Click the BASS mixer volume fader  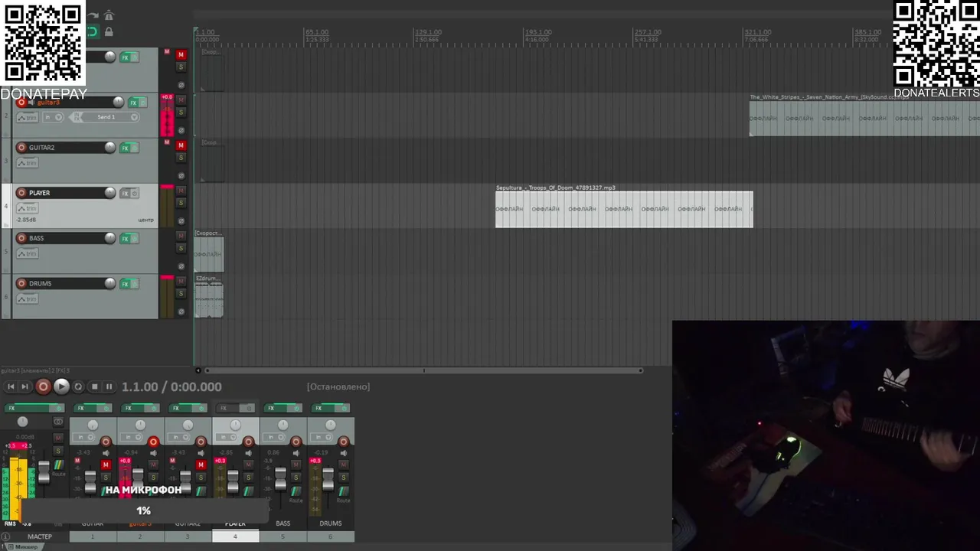click(280, 478)
